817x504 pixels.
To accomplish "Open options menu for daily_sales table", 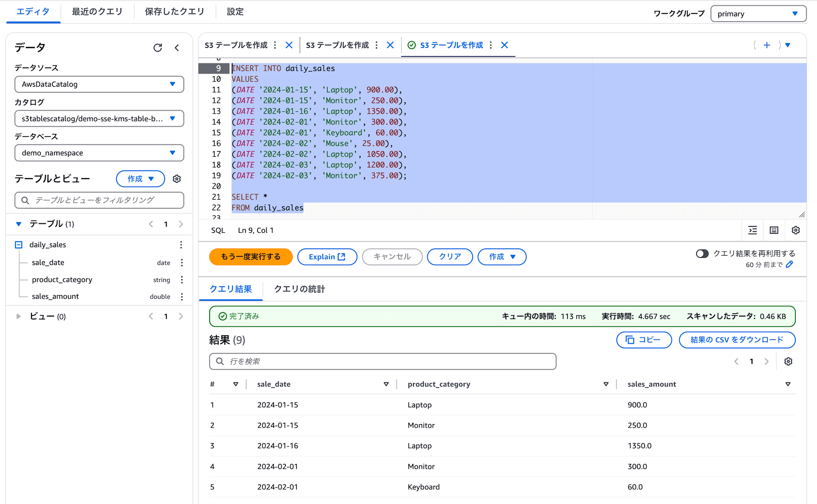I will click(x=181, y=245).
